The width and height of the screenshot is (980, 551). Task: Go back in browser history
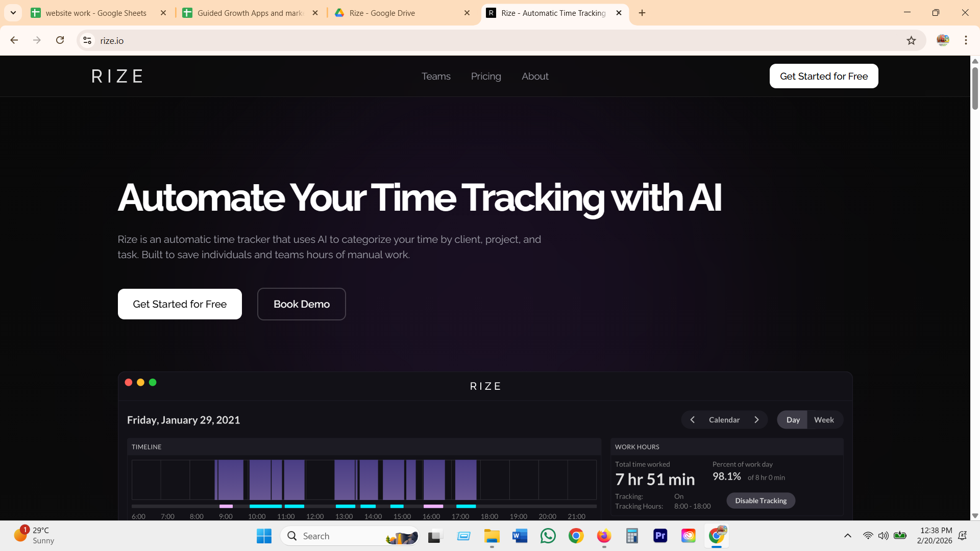coord(14,40)
